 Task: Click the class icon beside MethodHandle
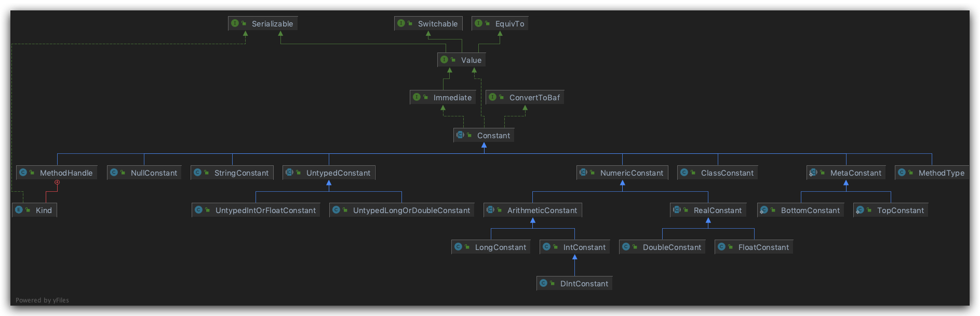[x=23, y=173]
